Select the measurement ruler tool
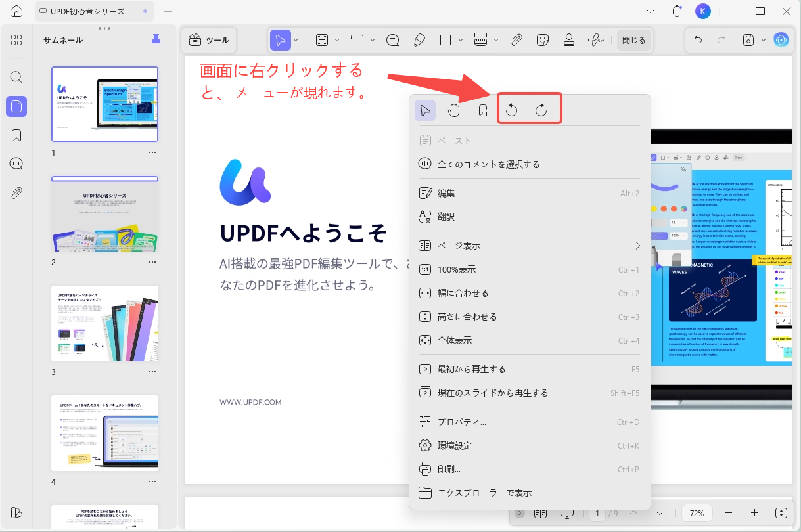The width and height of the screenshot is (801, 532). (x=480, y=40)
